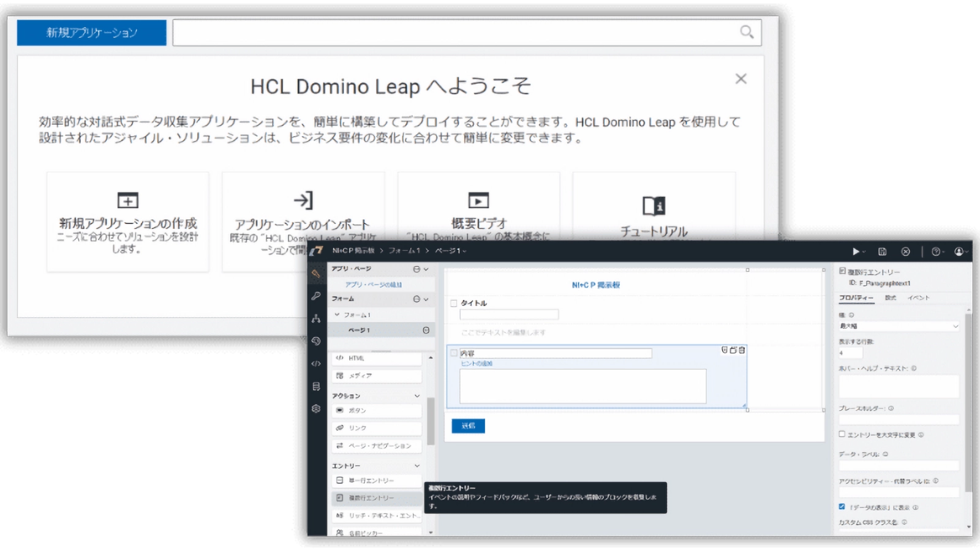
Task: Check the タイトル field checkbox on the form
Action: [453, 302]
